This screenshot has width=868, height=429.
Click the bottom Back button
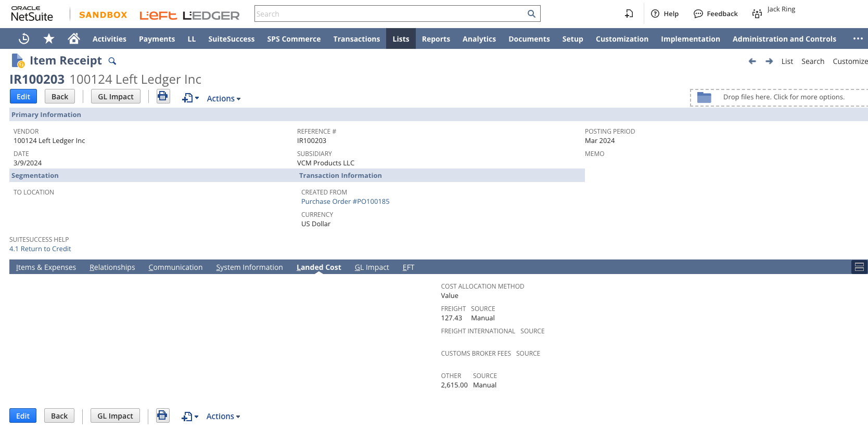click(x=59, y=415)
